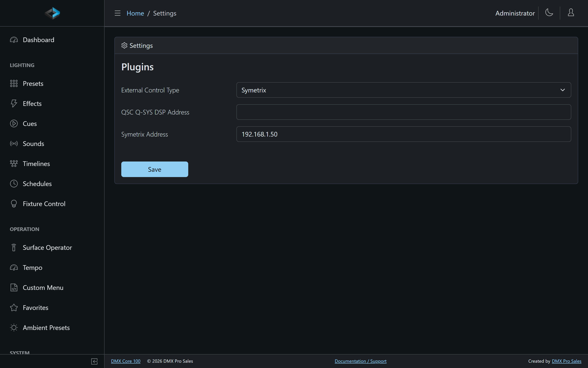Click the Sounds broadcast icon
Viewport: 588px width, 368px height.
click(14, 144)
